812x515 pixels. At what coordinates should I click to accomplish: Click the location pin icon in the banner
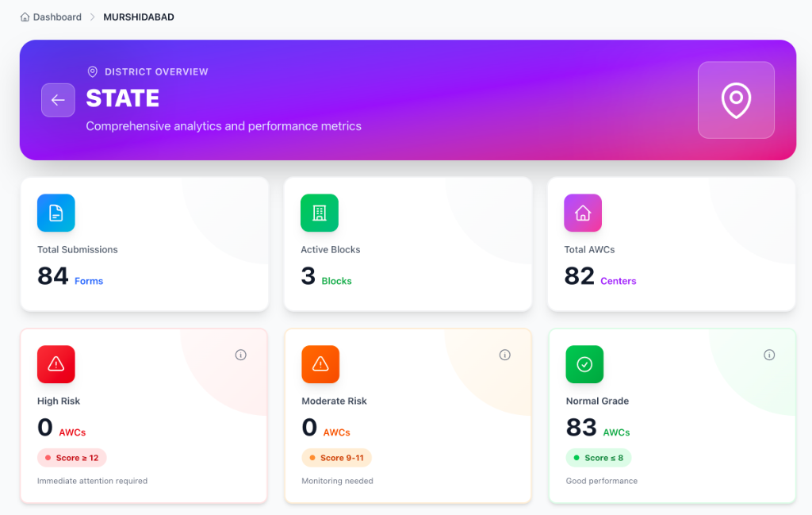[736, 99]
